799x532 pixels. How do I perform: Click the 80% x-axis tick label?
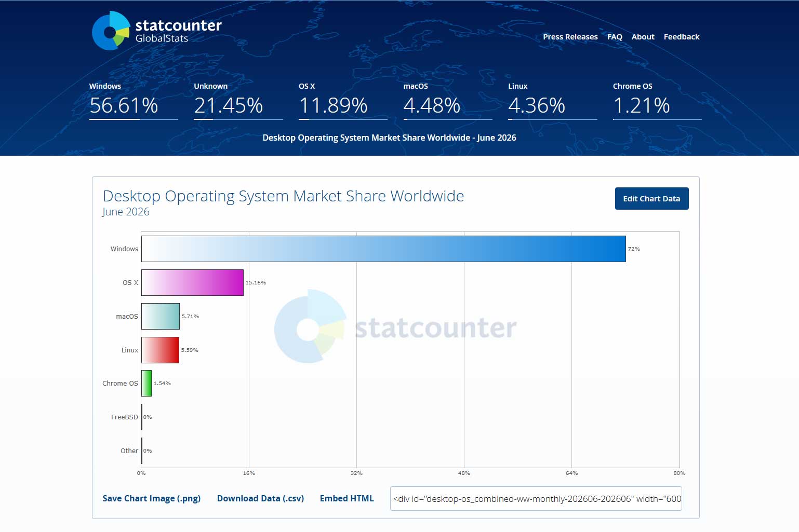click(x=679, y=473)
